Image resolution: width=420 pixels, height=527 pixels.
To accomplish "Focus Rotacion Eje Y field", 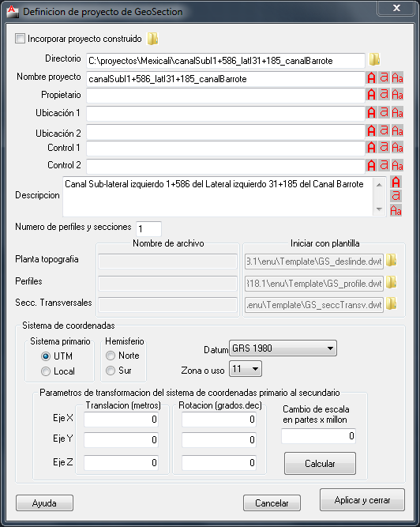I will (219, 439).
